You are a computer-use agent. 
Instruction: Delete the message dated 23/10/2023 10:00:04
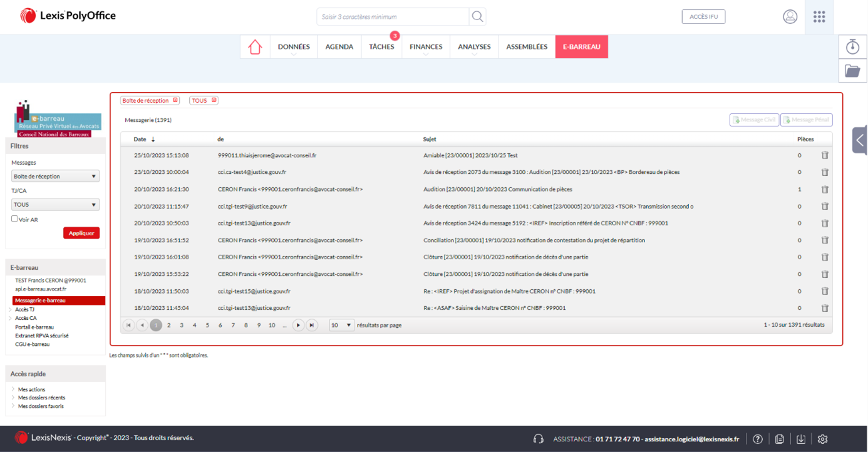(x=825, y=172)
